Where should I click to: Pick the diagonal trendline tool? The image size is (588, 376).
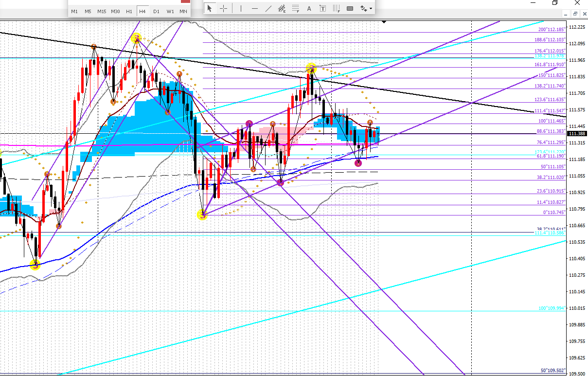[268, 8]
